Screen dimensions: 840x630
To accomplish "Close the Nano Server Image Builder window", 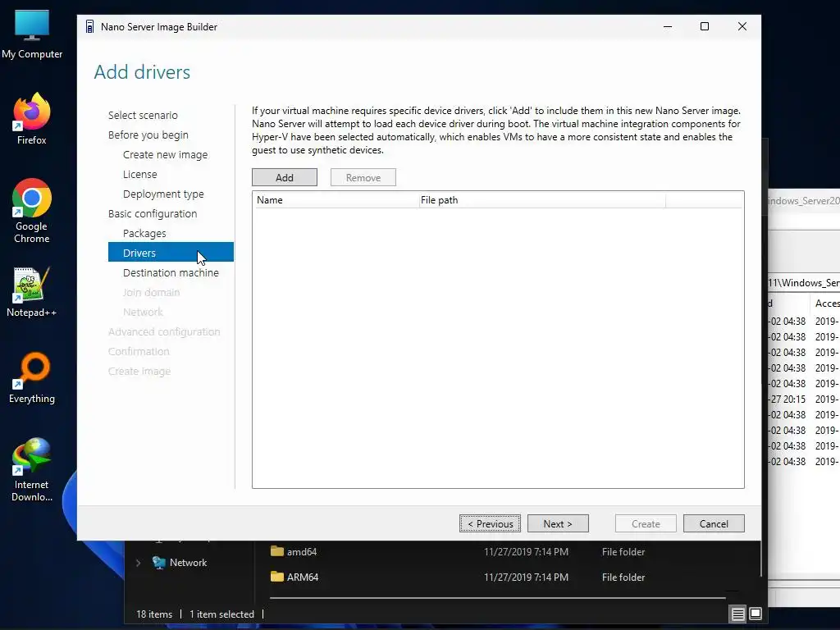I will pyautogui.click(x=742, y=26).
